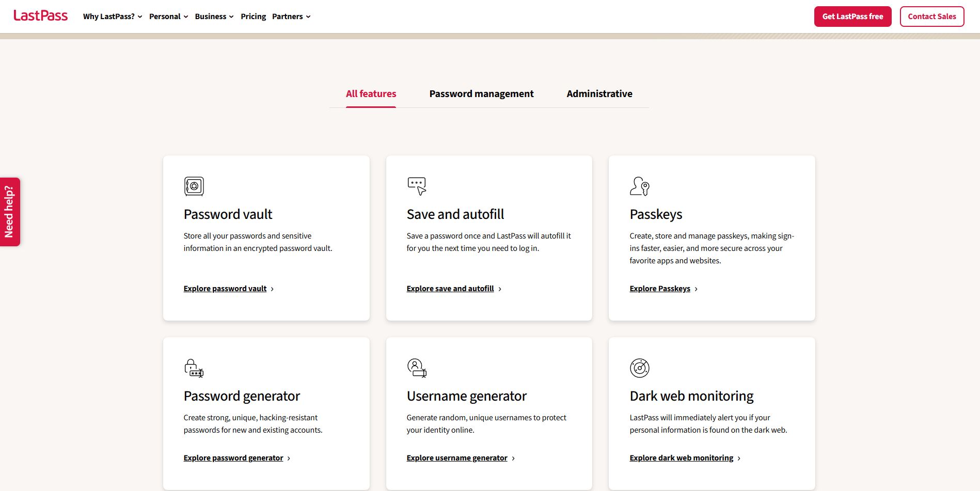980x491 pixels.
Task: Open the Explore Passkeys link
Action: point(660,289)
